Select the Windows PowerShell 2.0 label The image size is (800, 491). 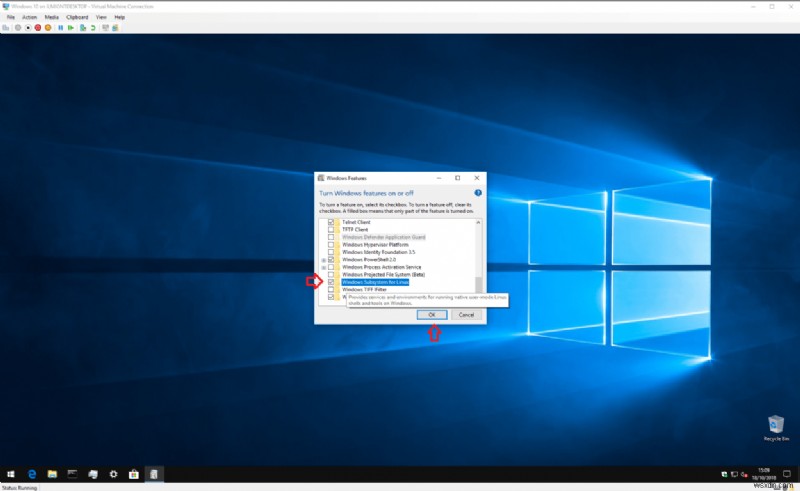click(x=369, y=259)
